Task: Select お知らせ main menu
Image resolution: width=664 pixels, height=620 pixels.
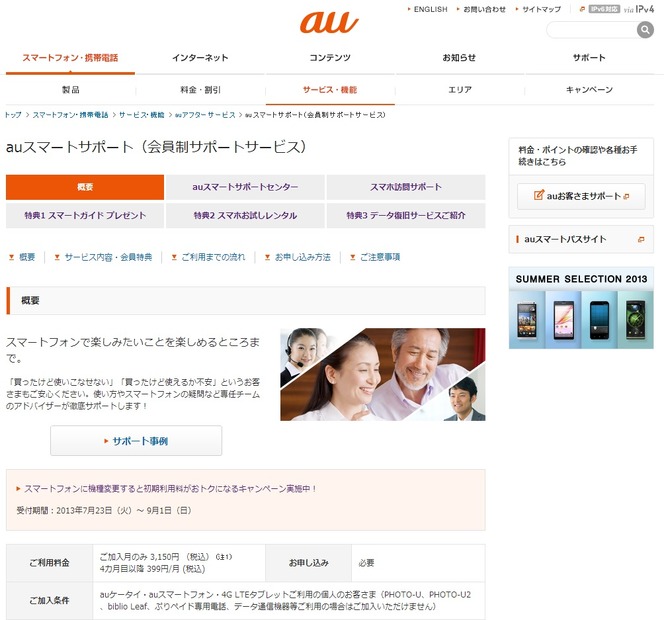Action: 459,58
